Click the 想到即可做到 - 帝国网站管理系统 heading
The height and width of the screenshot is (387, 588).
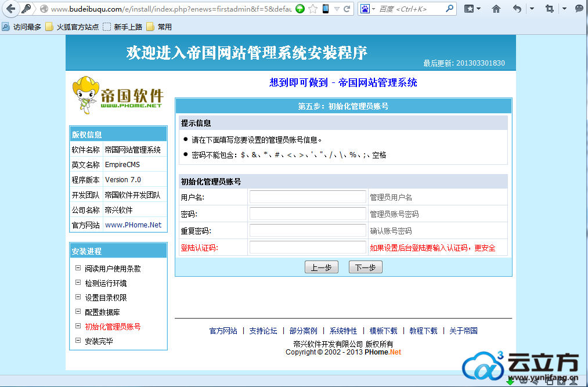343,82
